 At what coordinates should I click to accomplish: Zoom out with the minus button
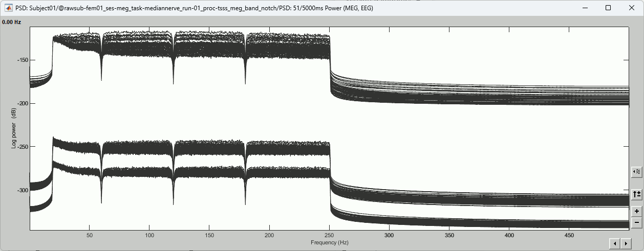tap(636, 222)
